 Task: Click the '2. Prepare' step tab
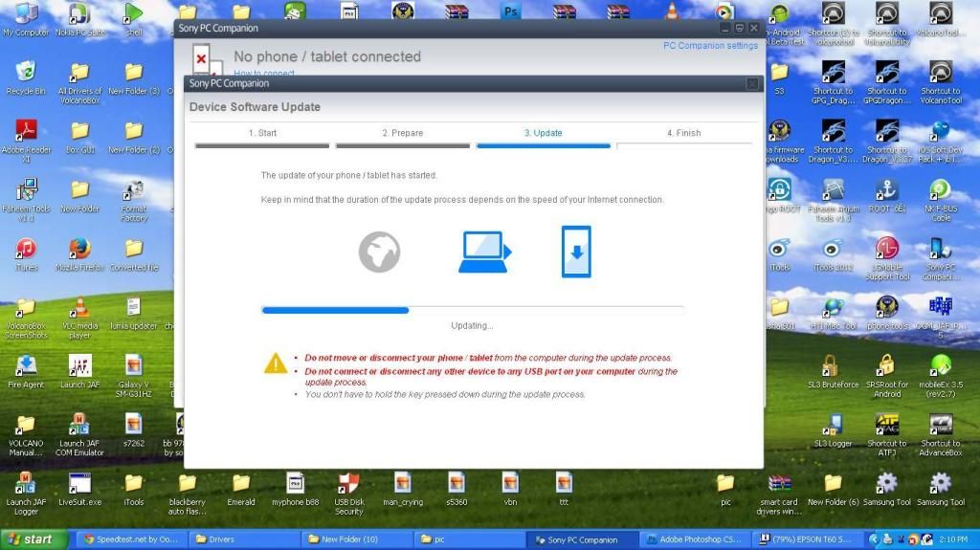[403, 137]
